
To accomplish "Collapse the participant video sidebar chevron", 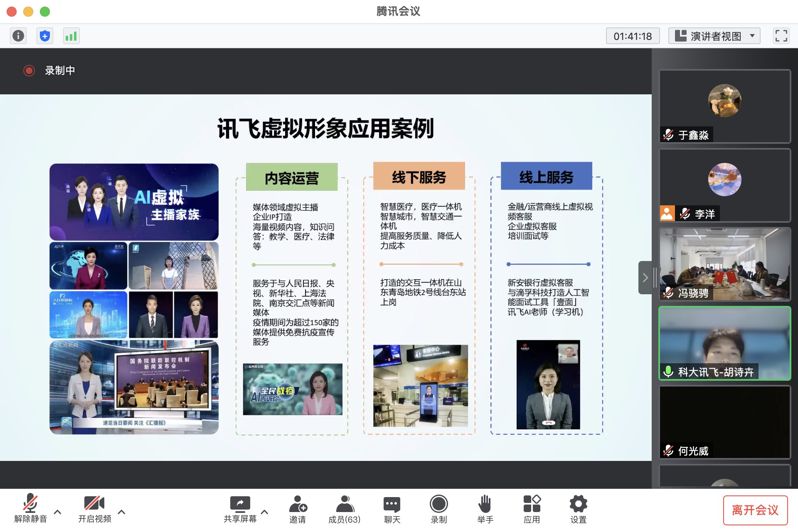I will click(x=645, y=278).
